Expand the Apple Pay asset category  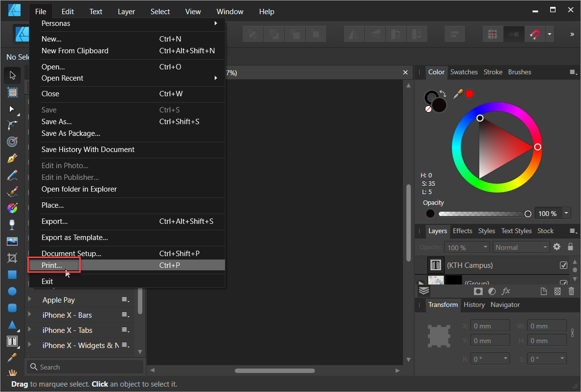tap(30, 300)
